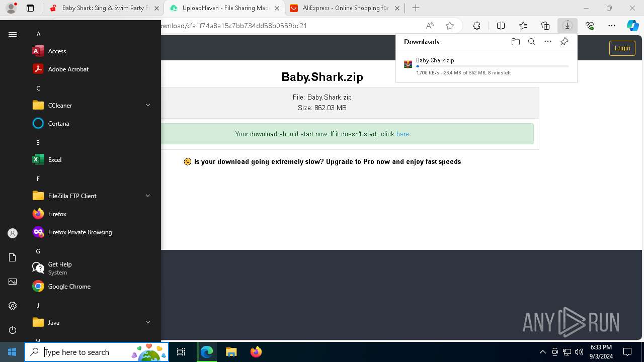
Task: Open Copilot sidebar icon
Action: [632, 26]
